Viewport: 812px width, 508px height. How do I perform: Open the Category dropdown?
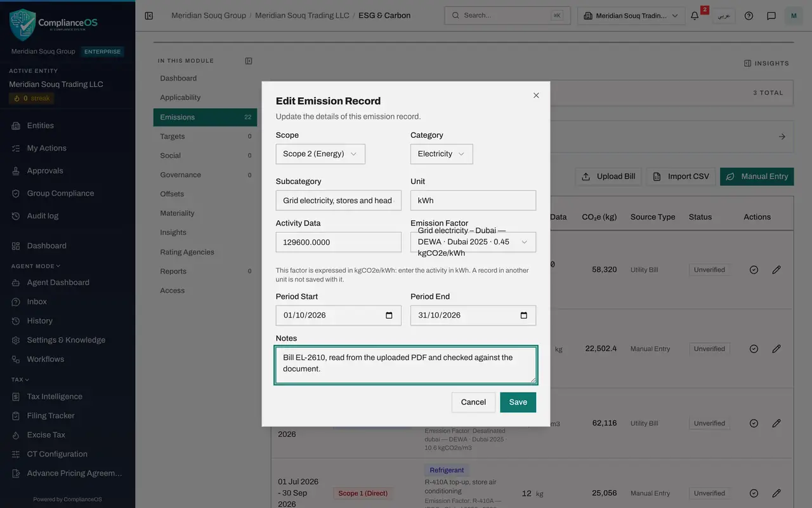point(442,154)
